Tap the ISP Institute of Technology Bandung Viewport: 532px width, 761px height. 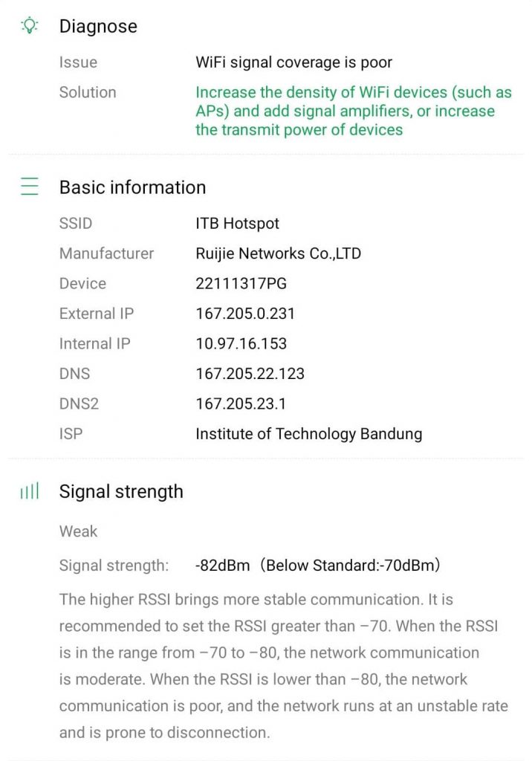click(x=308, y=434)
